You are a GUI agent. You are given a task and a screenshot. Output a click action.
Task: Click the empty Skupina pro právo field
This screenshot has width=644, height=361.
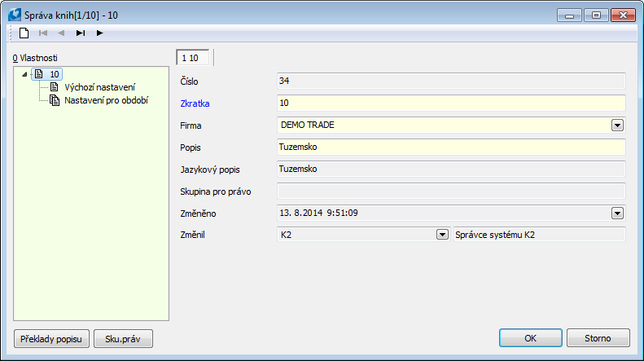[x=451, y=192]
